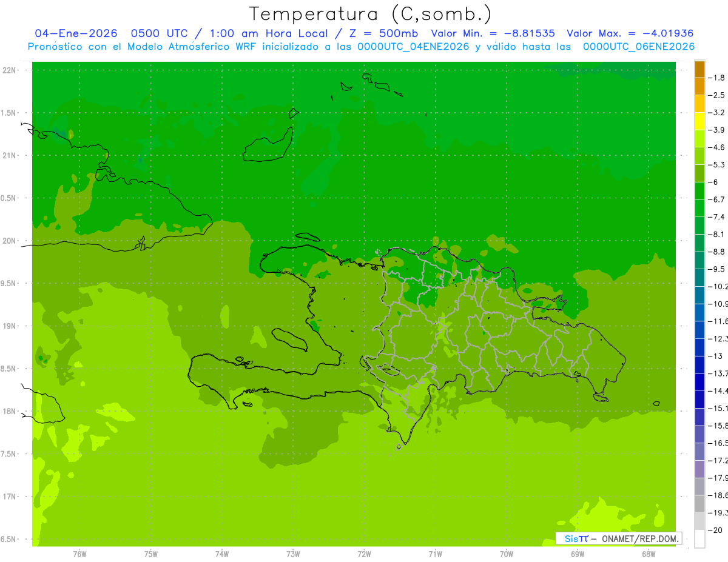Click the 72W longitude axis label

tap(364, 554)
